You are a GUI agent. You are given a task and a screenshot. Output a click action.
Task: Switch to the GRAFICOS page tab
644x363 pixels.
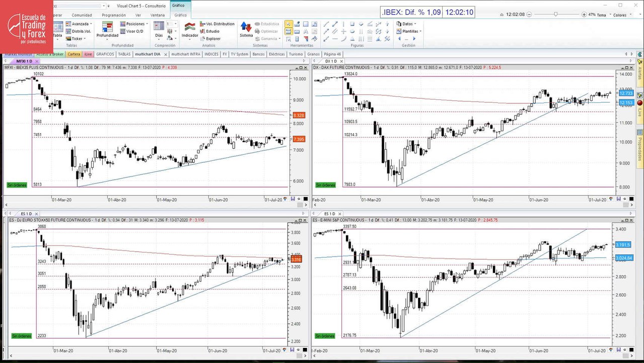(x=105, y=54)
